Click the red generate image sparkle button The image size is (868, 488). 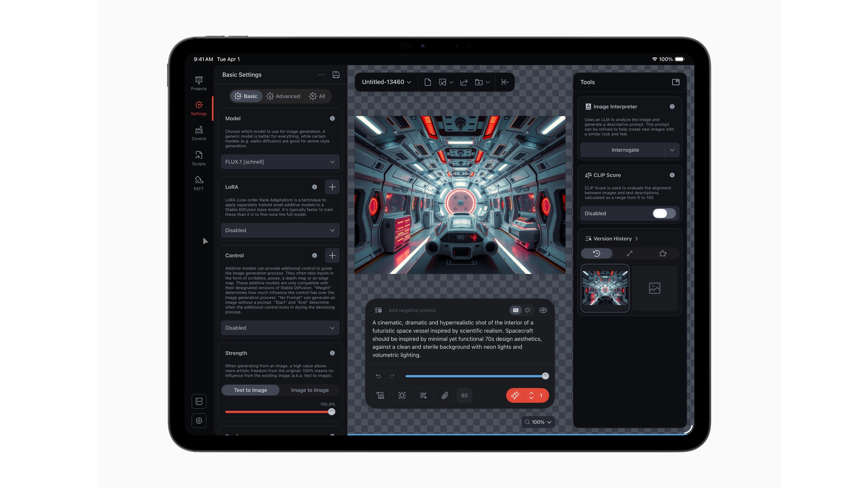coord(515,395)
